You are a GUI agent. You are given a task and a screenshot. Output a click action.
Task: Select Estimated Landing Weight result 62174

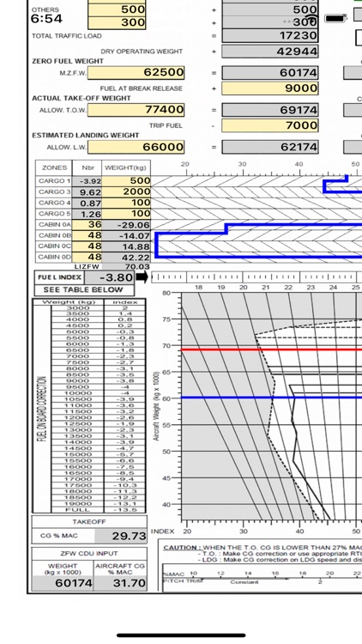(270, 147)
